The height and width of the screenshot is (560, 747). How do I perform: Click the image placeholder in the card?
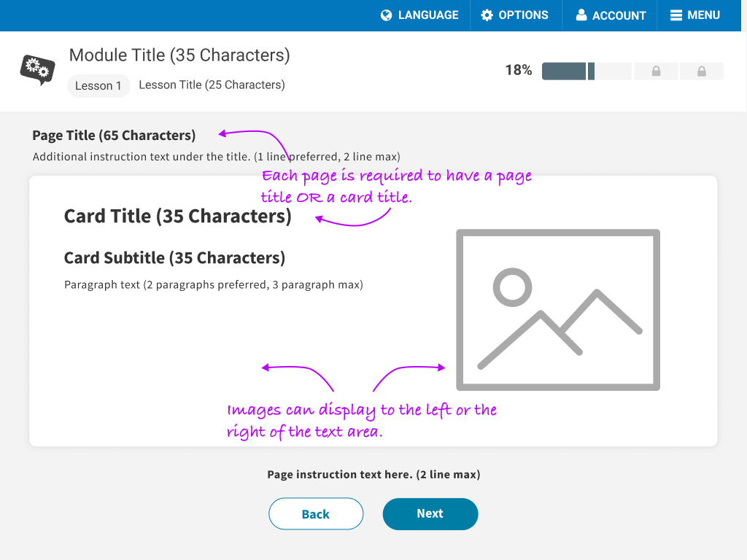558,310
